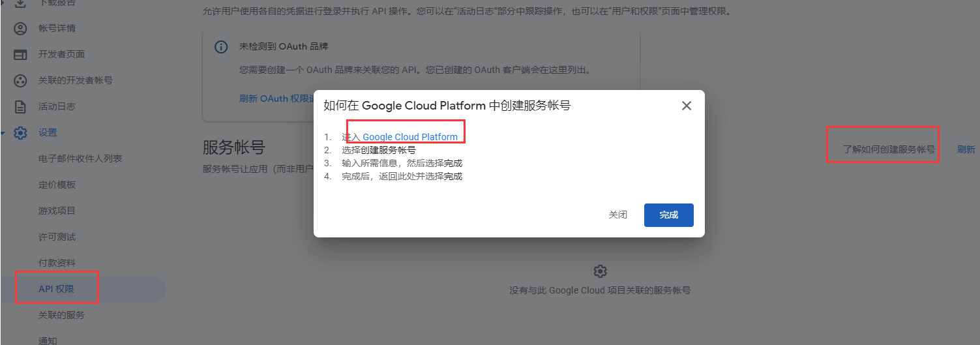Click the 开发者页面 page icon
The height and width of the screenshot is (345, 980).
pos(21,55)
